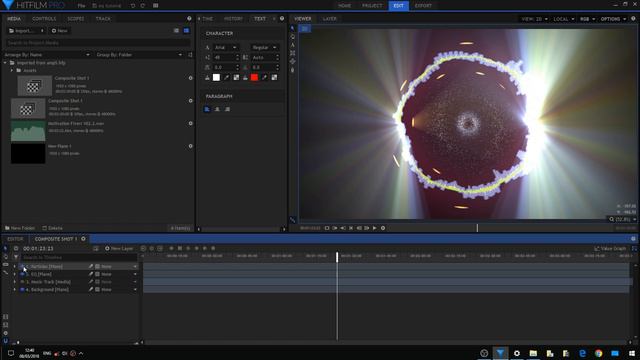Viewport: 640px width, 360px height.
Task: Toggle the text fill transparency checker
Action: pyautogui.click(x=236, y=78)
